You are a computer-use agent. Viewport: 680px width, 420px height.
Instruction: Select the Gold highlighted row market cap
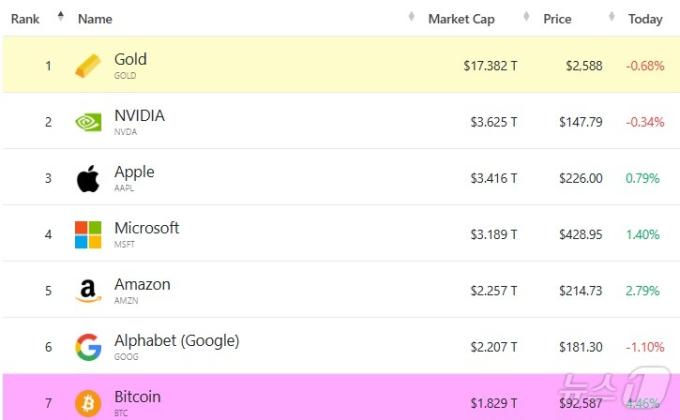click(x=490, y=66)
